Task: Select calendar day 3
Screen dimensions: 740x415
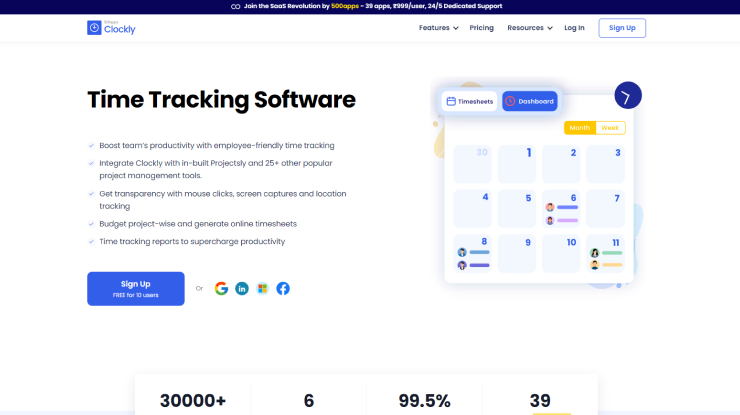Action: pos(605,164)
